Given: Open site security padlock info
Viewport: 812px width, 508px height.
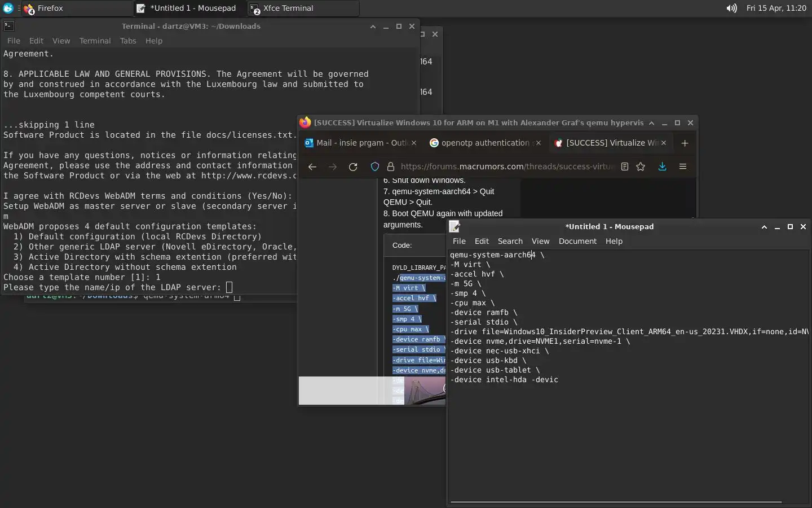Looking at the screenshot, I should 390,167.
